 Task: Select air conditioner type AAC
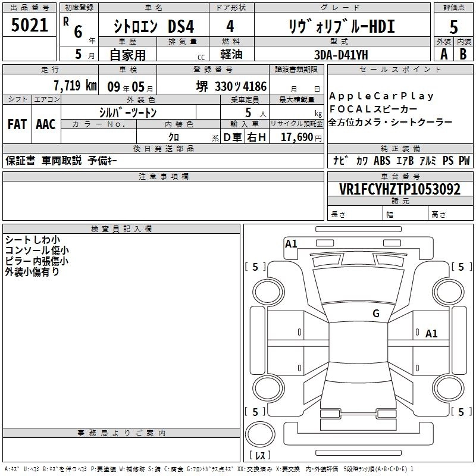46,124
